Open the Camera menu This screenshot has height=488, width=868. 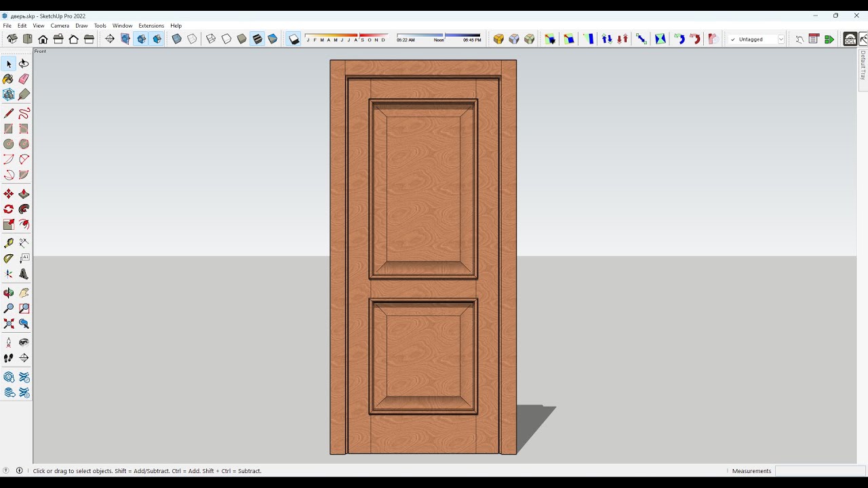pyautogui.click(x=60, y=26)
